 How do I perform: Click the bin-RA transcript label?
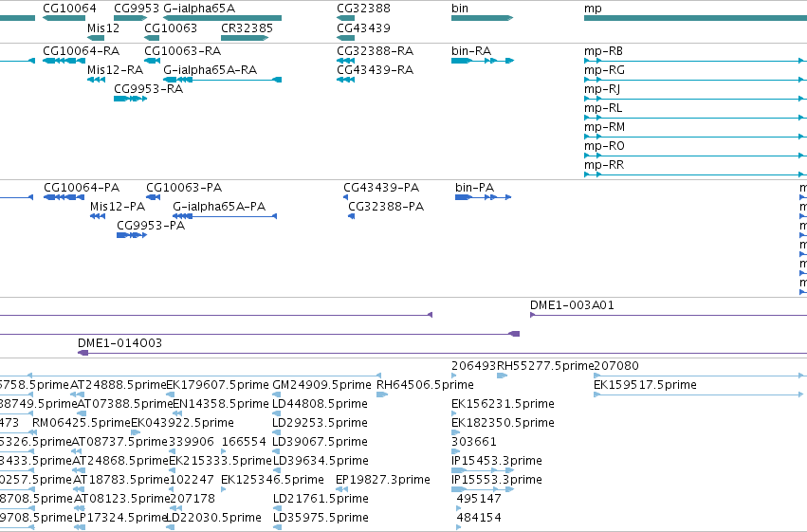point(471,51)
